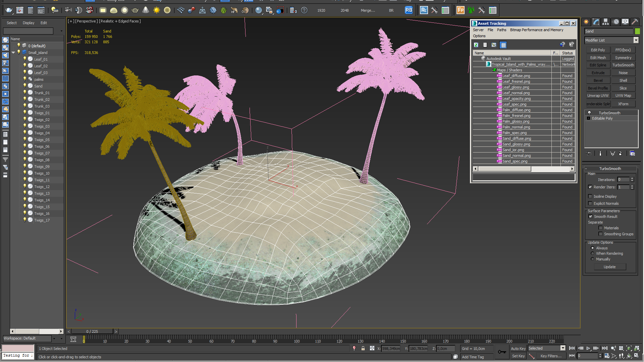Click the teapot render setup icon
This screenshot has width=644, height=362.
click(x=9, y=10)
